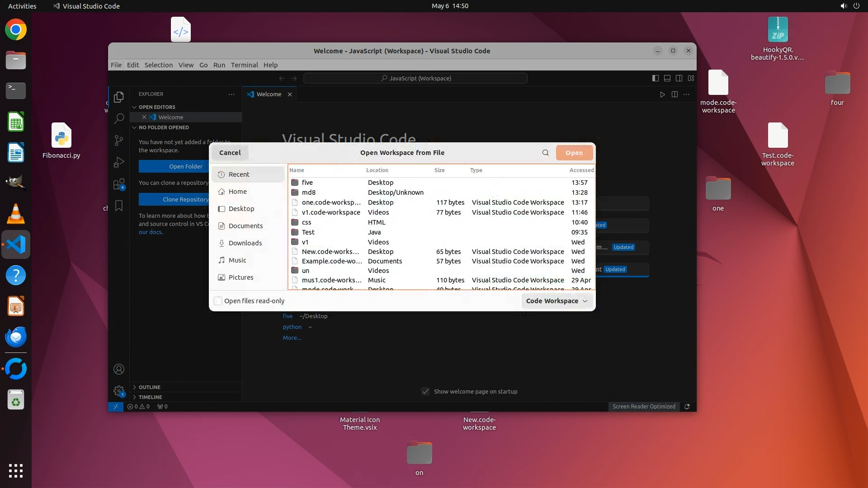Click the Manage gear icon
The image size is (868, 488).
tap(119, 391)
